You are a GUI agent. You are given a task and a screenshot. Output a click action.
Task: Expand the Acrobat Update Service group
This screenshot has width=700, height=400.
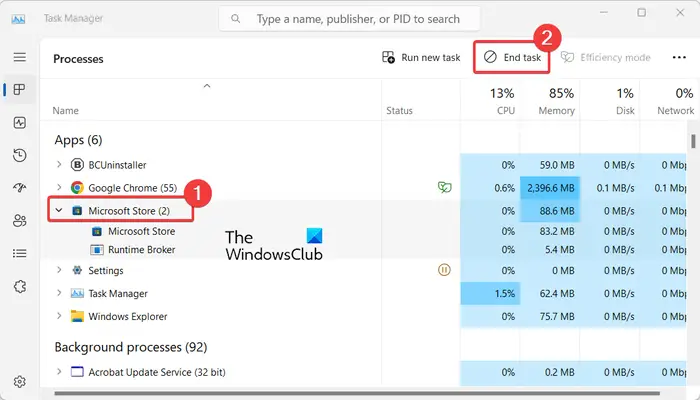click(x=59, y=371)
